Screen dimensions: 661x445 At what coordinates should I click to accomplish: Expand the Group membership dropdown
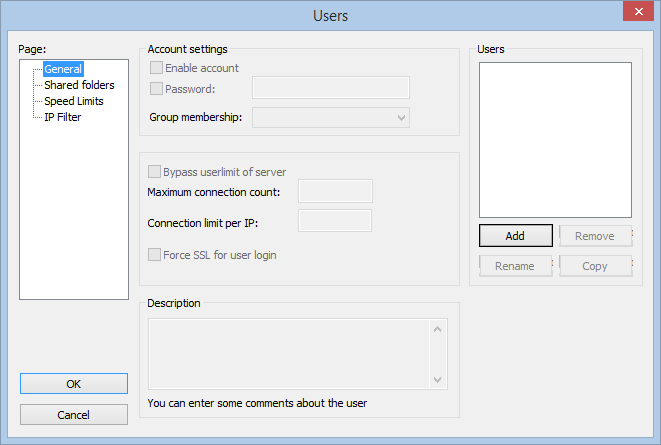(331, 118)
